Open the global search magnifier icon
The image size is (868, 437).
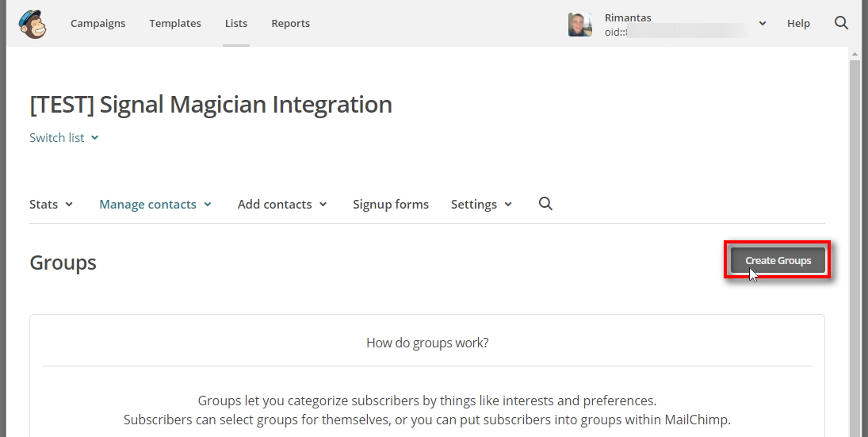pos(841,23)
